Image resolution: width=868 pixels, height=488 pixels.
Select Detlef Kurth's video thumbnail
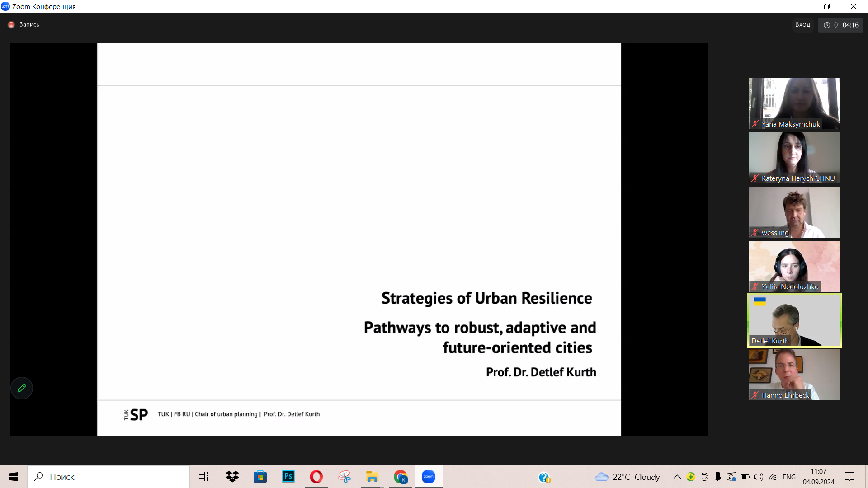pyautogui.click(x=794, y=320)
